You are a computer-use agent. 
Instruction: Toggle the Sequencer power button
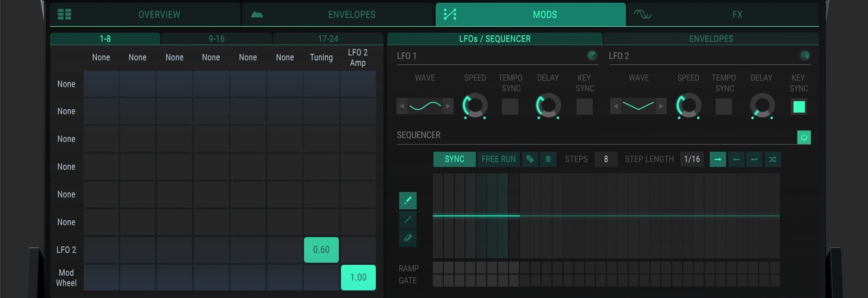click(804, 137)
